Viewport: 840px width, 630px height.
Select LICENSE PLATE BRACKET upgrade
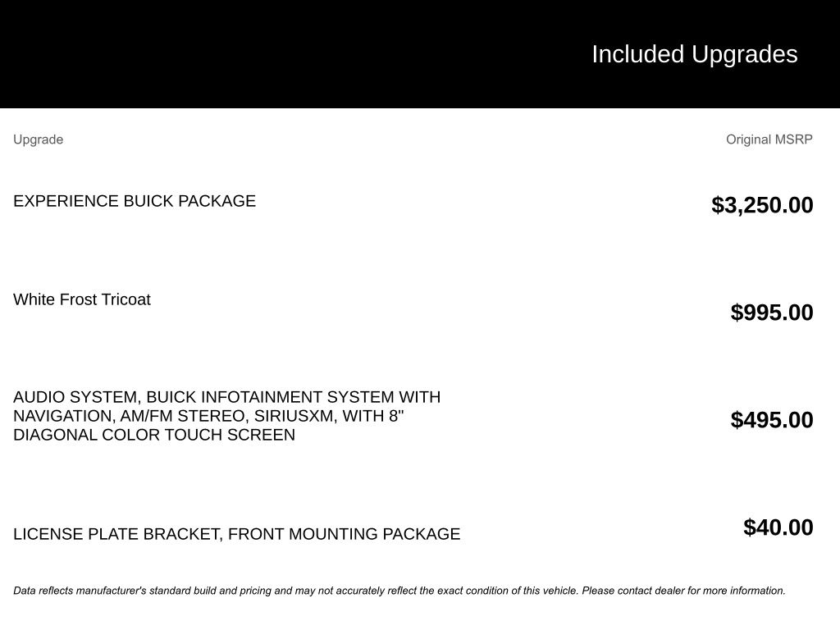pos(237,533)
